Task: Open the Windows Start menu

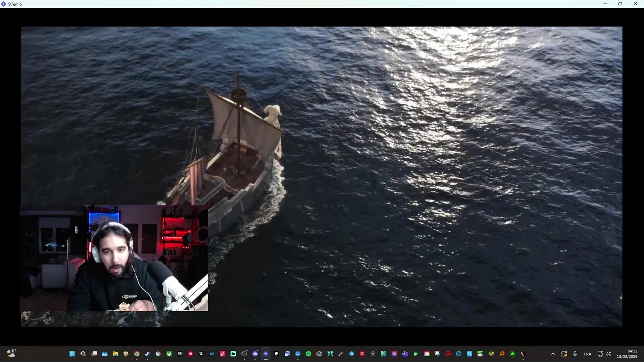Action: 72,354
